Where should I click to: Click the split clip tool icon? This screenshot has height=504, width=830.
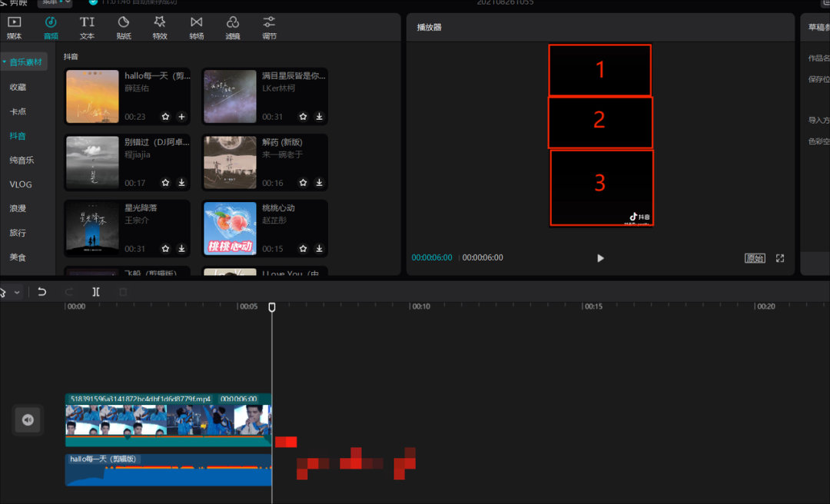coord(96,292)
